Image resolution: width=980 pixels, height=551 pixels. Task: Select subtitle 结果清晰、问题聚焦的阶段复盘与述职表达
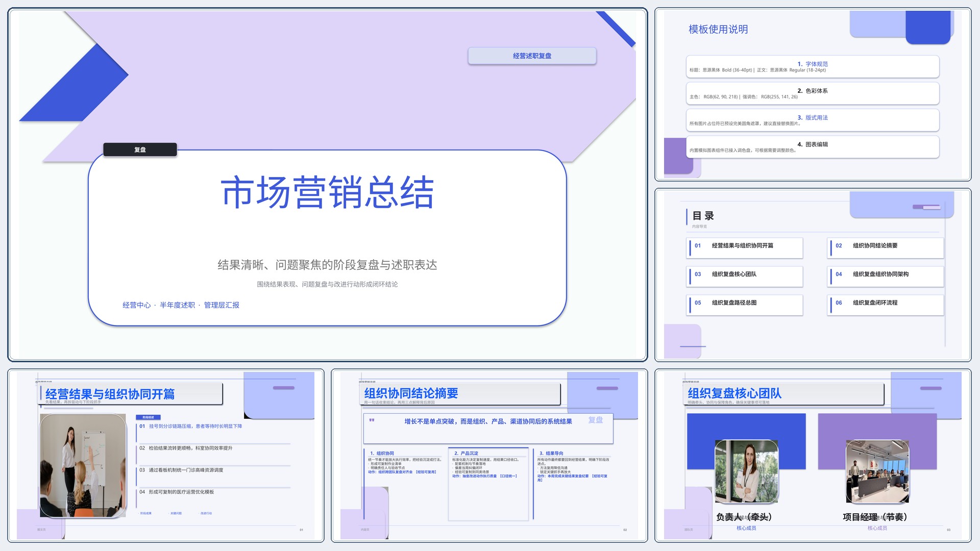[327, 265]
